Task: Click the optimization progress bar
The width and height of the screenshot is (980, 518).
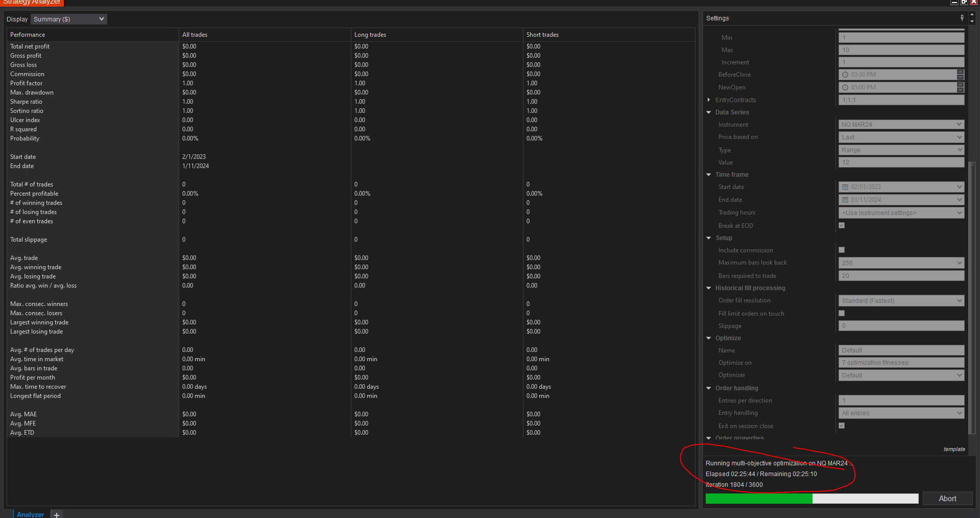Action: (812, 499)
